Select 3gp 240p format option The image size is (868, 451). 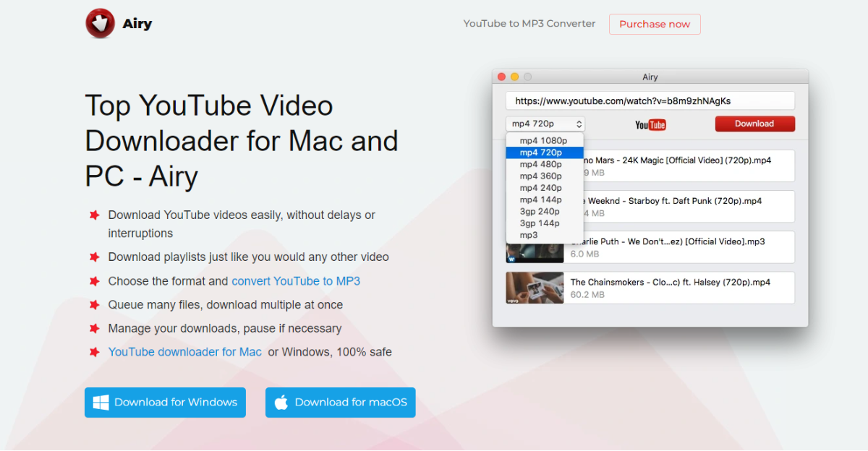point(545,211)
